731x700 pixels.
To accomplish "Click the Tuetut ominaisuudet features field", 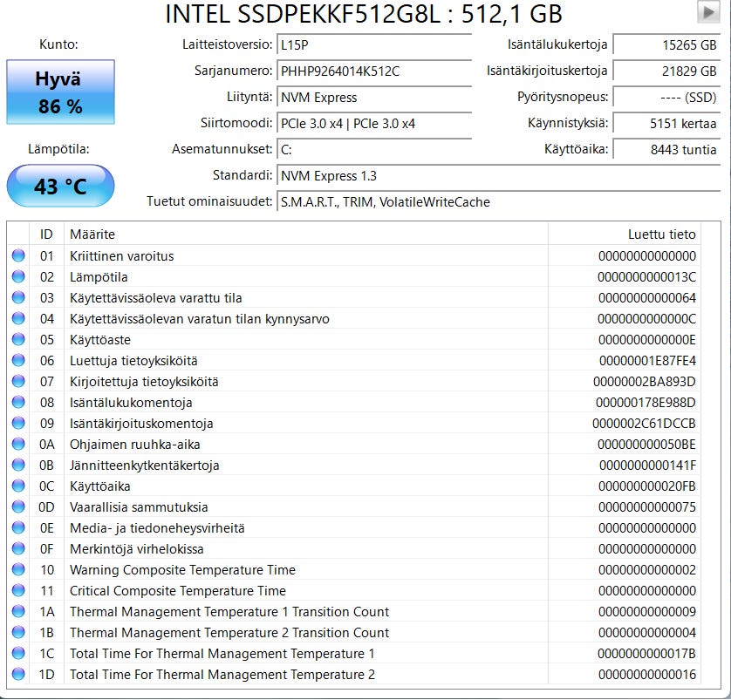I will (499, 202).
